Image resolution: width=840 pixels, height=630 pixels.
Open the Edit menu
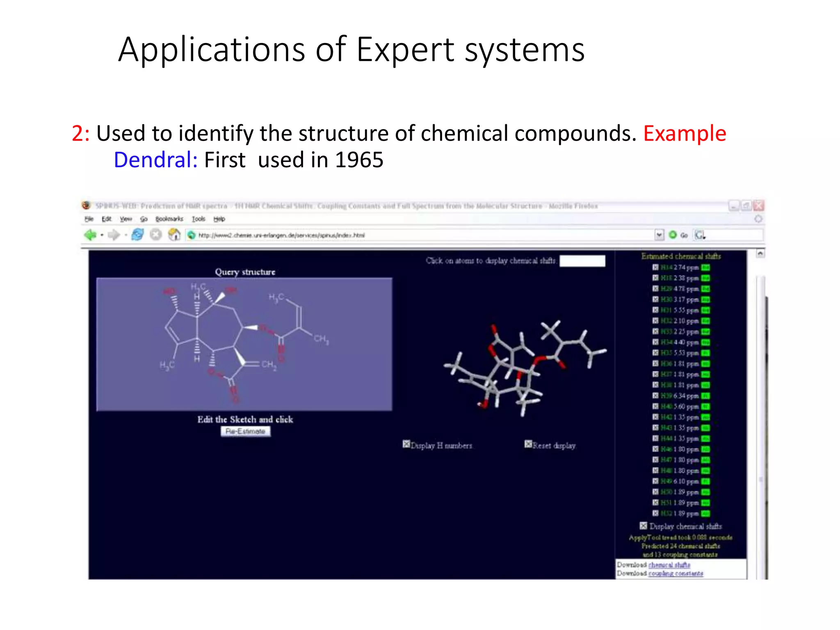point(107,219)
